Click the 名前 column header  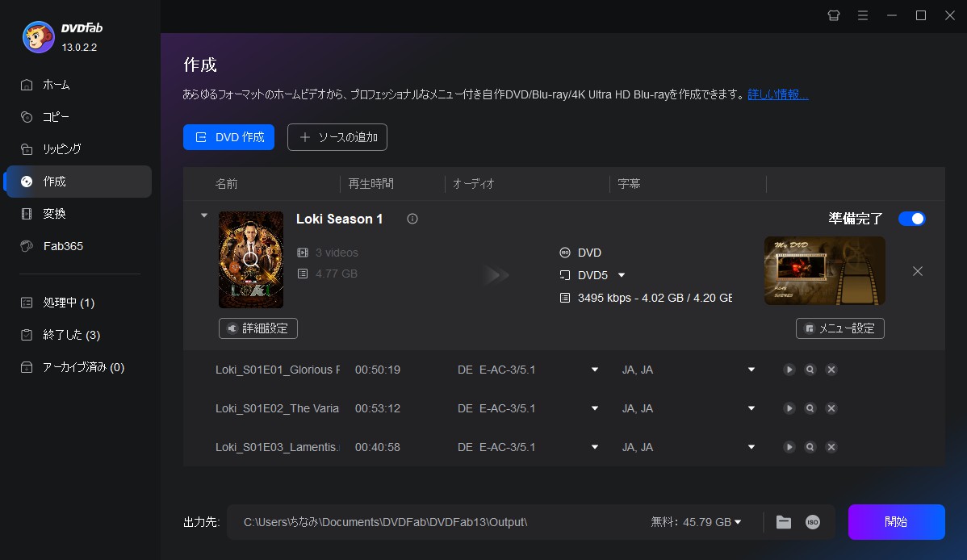226,184
